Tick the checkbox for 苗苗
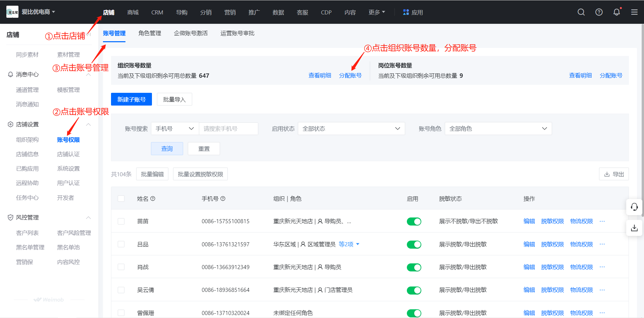Screen dimensions: 644x318 (121, 221)
